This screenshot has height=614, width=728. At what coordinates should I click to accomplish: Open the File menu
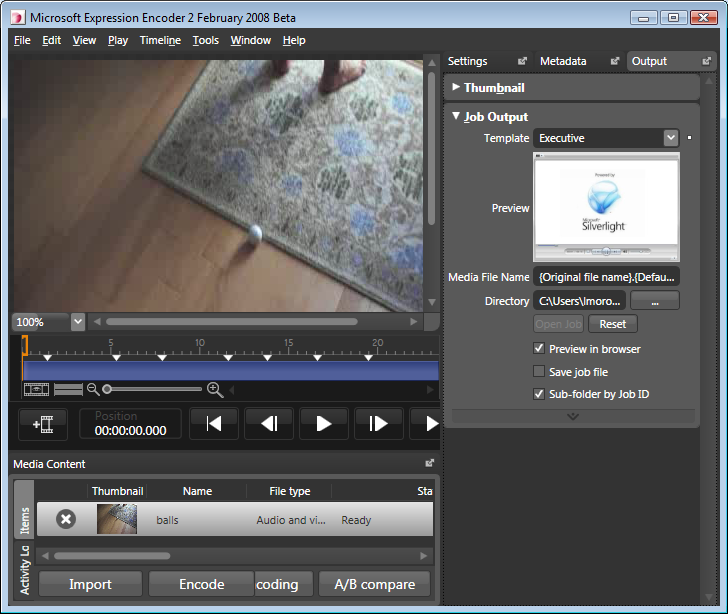coord(22,40)
